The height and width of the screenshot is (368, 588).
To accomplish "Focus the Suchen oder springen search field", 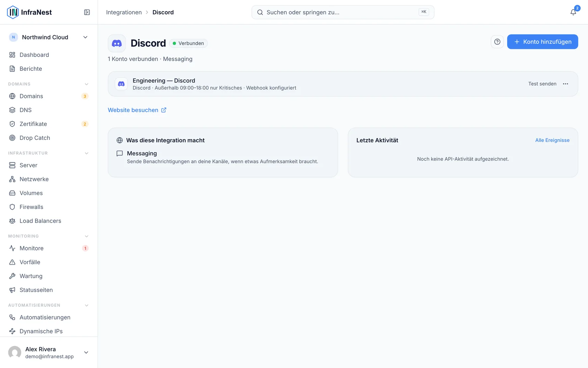I will coord(343,12).
